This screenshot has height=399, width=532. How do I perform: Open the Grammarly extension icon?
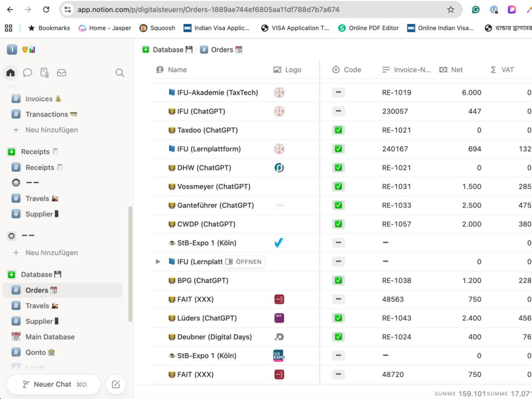[x=476, y=10]
